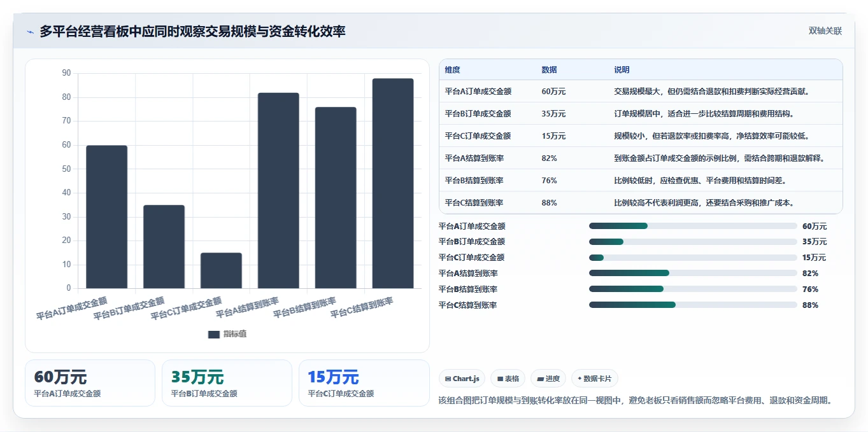Click the 60万元 progress bar for 平台A订单成交金额

(693, 226)
